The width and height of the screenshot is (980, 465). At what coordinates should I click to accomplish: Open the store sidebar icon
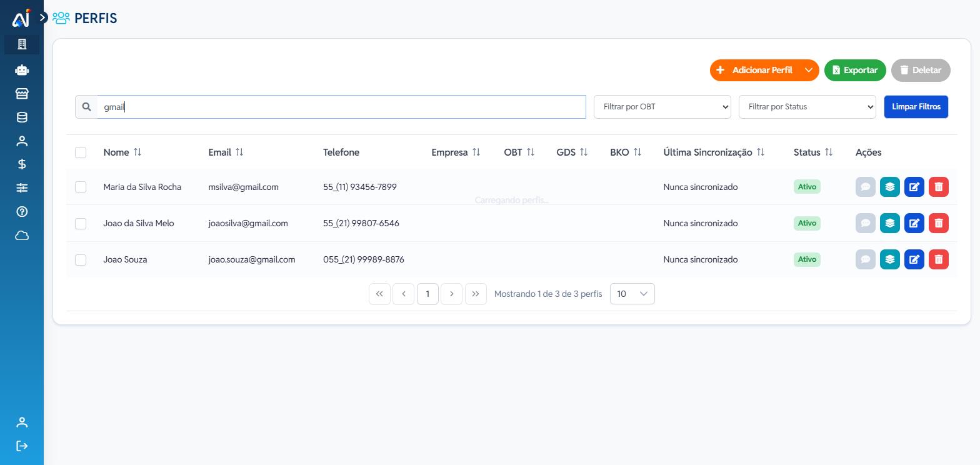(22, 94)
